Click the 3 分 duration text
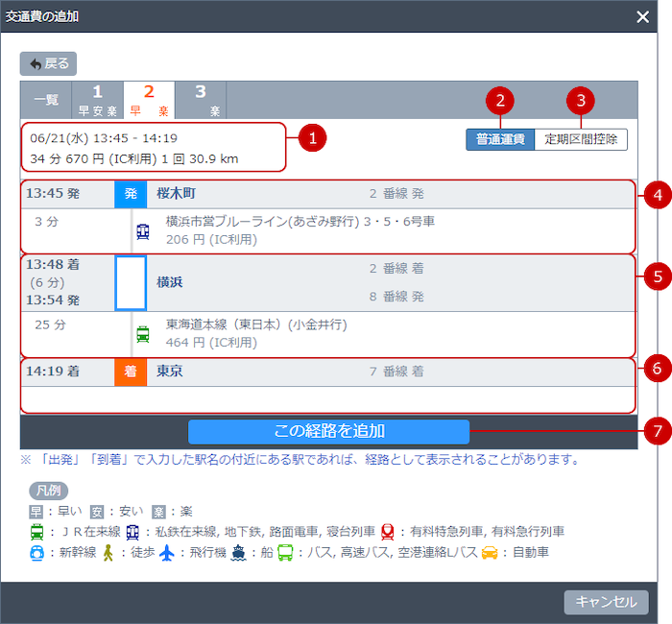This screenshot has width=672, height=624. tap(46, 222)
